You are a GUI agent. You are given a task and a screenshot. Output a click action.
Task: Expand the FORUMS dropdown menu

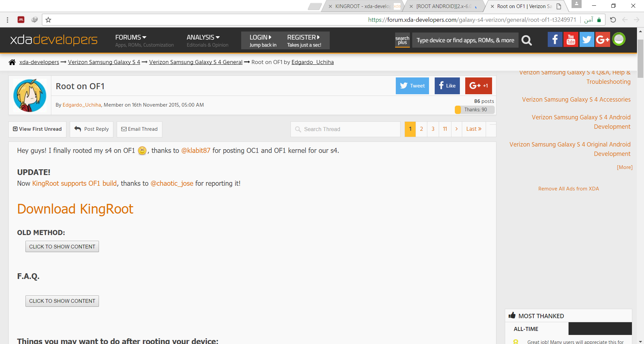coord(131,37)
